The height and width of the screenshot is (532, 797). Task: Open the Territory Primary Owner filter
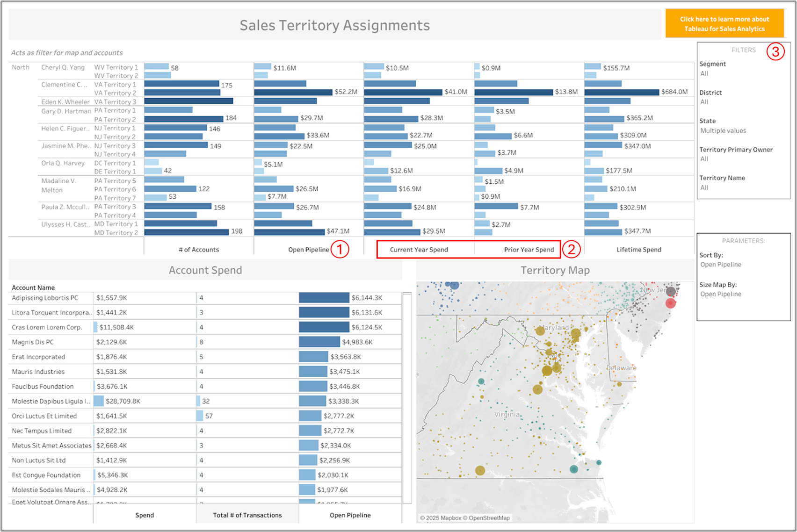[x=743, y=159]
